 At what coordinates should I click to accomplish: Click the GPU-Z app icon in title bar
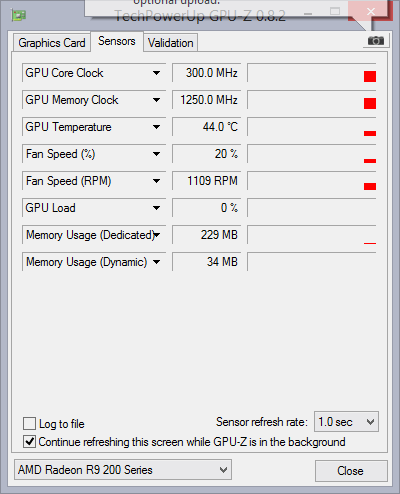(x=19, y=15)
